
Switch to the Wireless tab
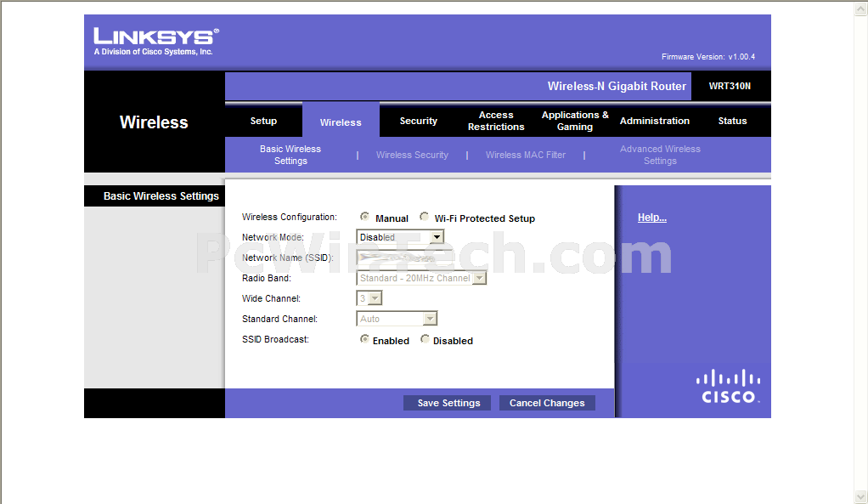click(341, 122)
